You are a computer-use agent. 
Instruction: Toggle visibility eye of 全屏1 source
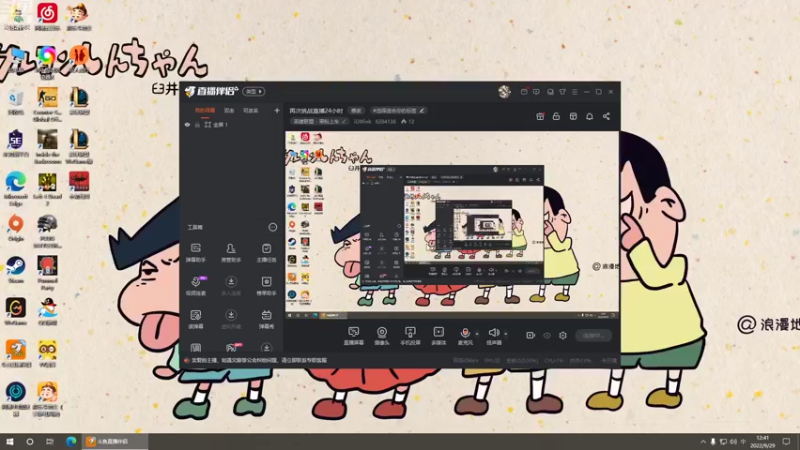click(x=187, y=124)
